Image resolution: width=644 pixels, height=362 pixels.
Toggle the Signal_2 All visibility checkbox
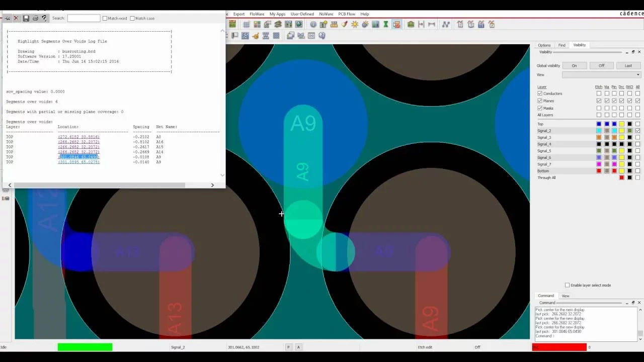point(637,131)
